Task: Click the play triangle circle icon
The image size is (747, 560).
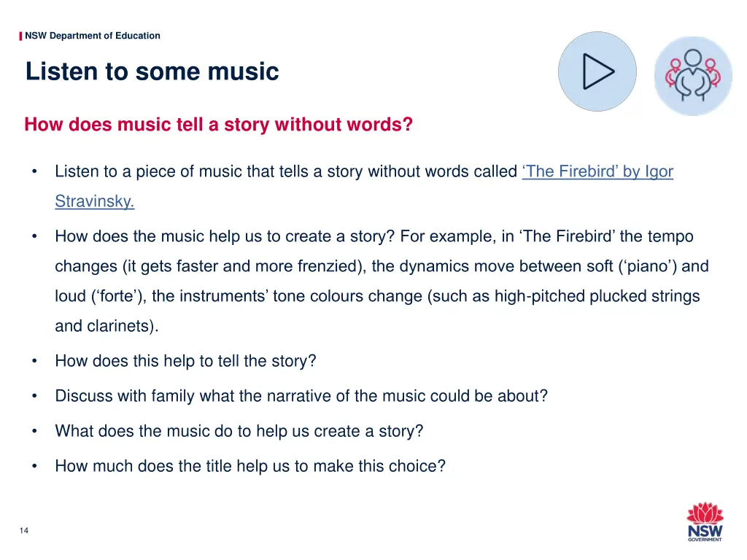Action: (597, 71)
